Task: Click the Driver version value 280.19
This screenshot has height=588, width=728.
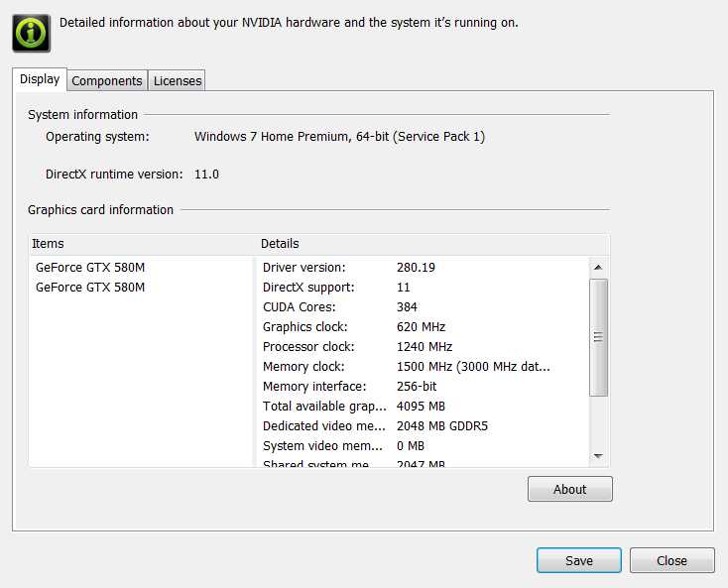Action: tap(416, 268)
